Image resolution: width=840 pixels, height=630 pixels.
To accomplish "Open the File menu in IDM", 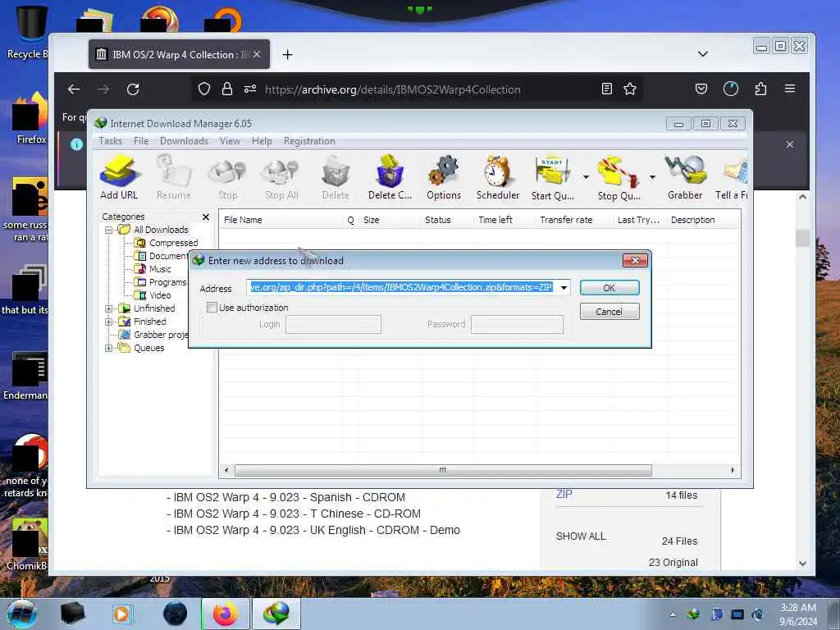I will point(141,141).
